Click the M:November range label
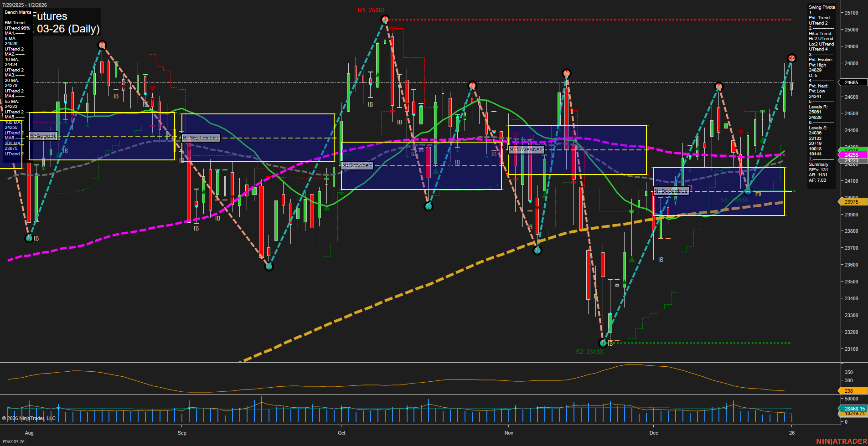The height and width of the screenshot is (446, 868). click(x=526, y=149)
